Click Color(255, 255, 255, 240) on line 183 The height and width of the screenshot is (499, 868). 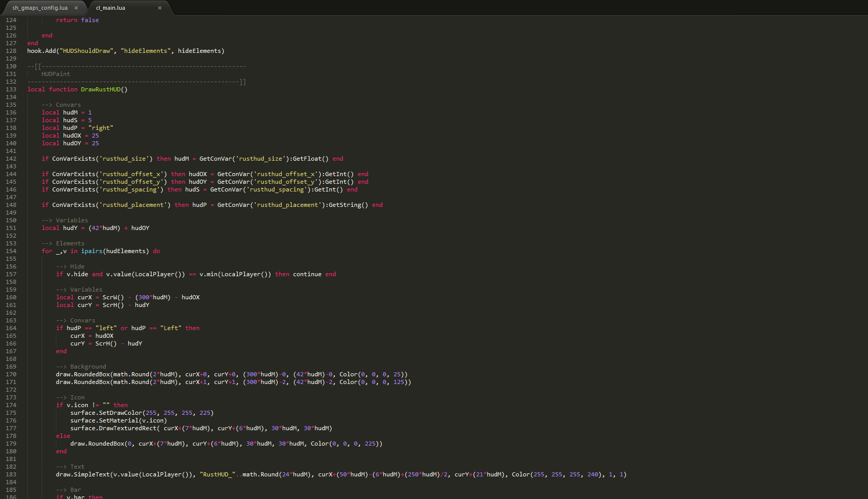(x=557, y=474)
